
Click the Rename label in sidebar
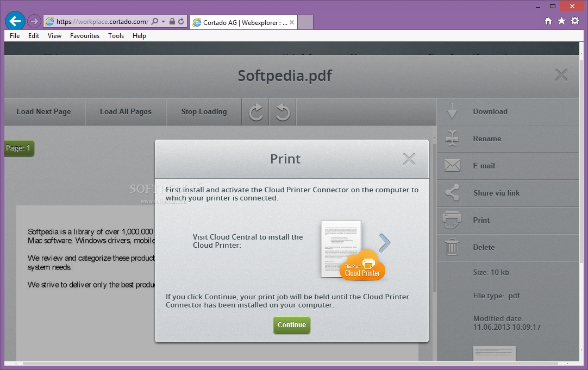point(487,139)
